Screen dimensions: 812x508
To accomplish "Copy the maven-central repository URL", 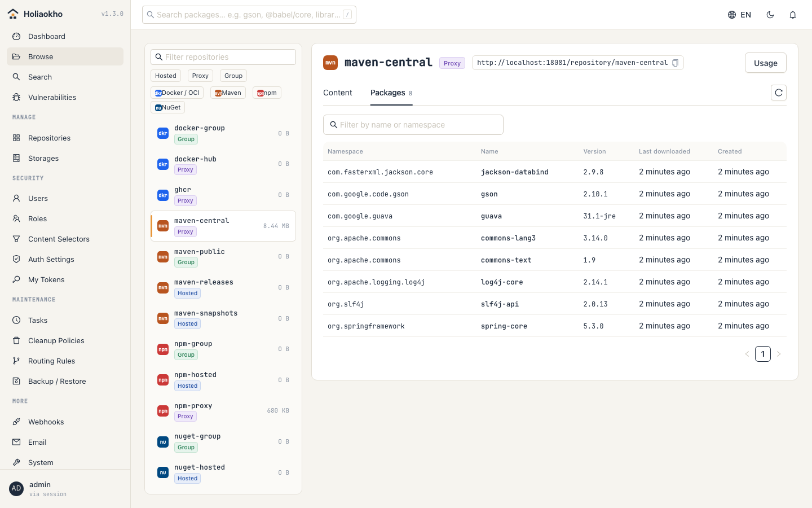I will (x=675, y=63).
